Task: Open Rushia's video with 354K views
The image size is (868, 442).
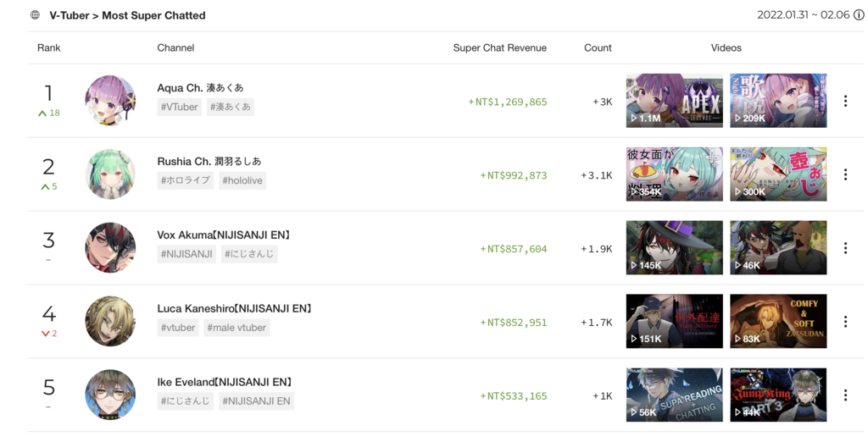Action: 674,174
